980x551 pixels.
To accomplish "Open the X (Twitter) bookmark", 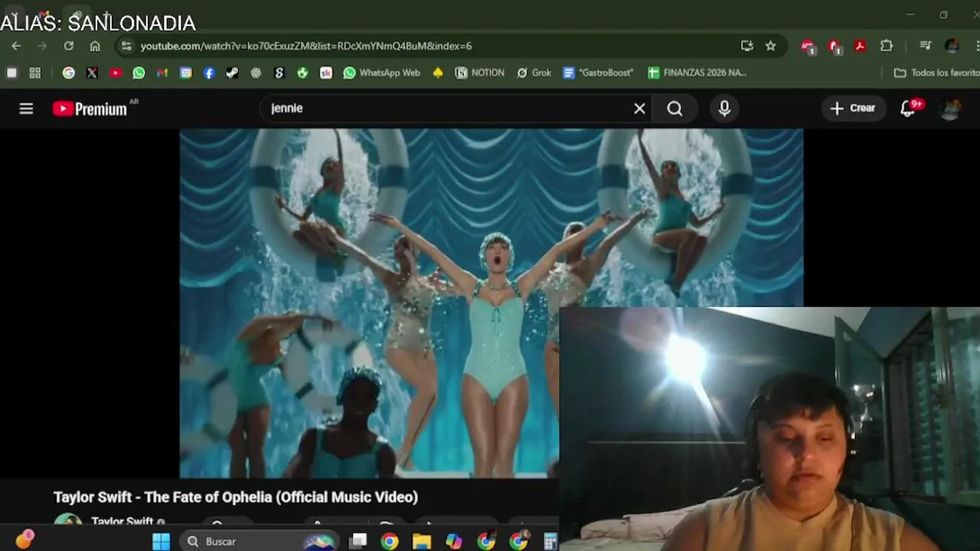I will [92, 73].
